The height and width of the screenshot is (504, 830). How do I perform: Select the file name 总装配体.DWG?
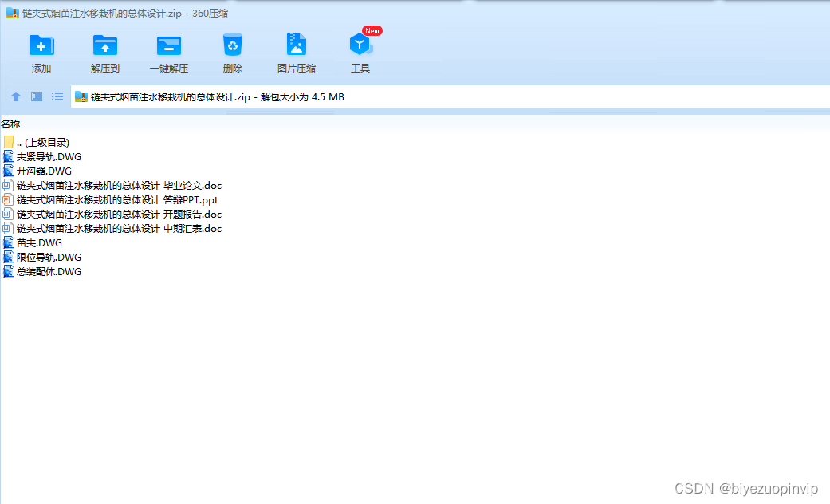pos(49,271)
